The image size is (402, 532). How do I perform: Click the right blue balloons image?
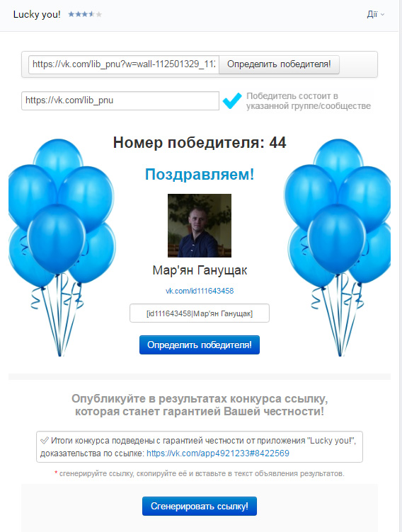click(337, 248)
